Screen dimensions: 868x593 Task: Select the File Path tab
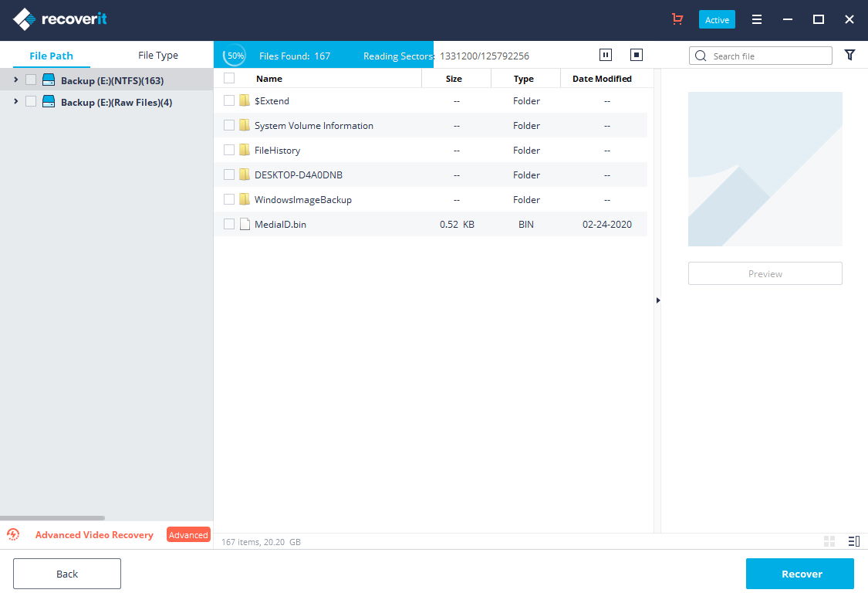(51, 56)
